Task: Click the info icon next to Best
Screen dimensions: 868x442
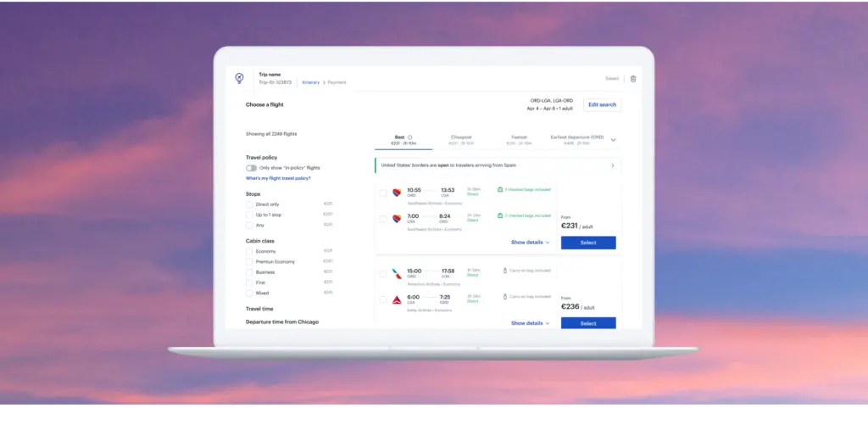Action: (409, 137)
